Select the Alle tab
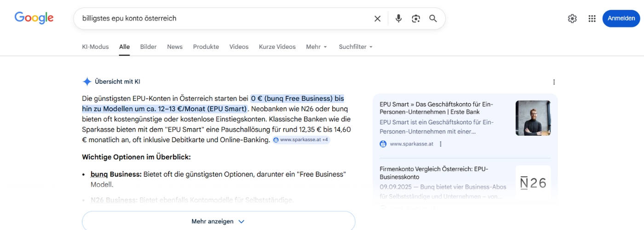This screenshot has width=644, height=230. click(x=124, y=47)
